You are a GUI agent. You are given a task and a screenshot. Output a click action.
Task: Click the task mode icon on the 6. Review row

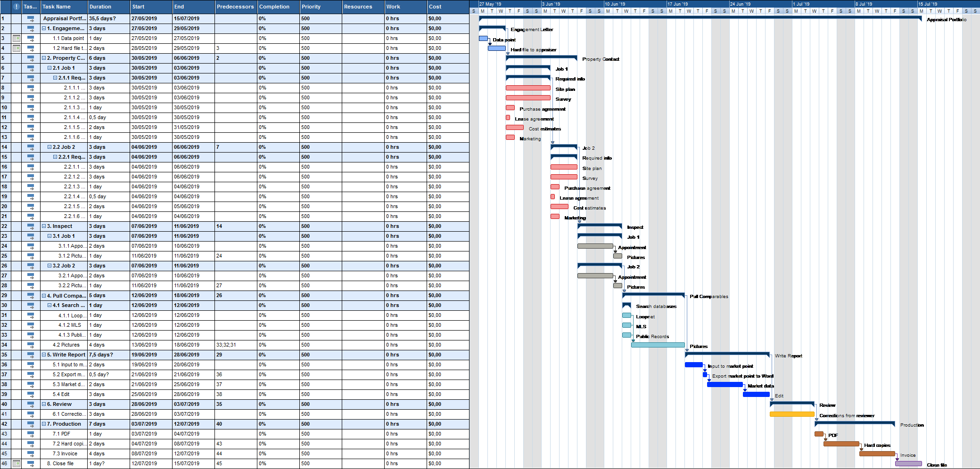(30, 404)
